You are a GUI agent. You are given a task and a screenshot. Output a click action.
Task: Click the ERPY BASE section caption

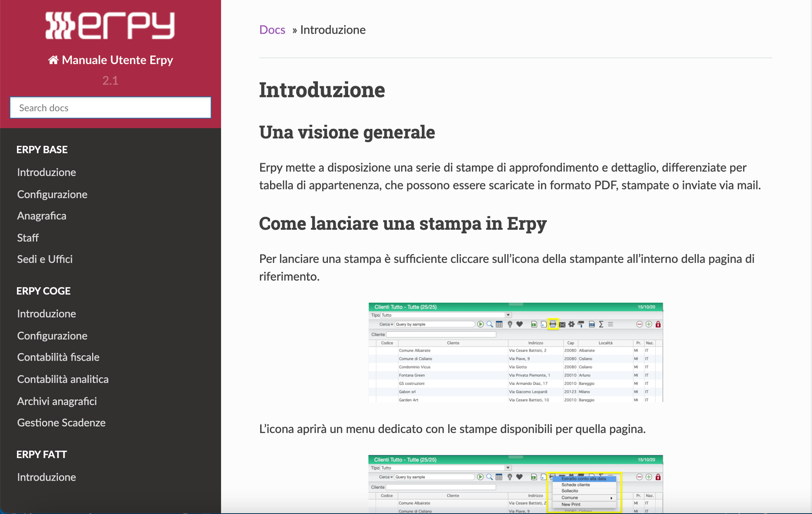click(x=42, y=149)
